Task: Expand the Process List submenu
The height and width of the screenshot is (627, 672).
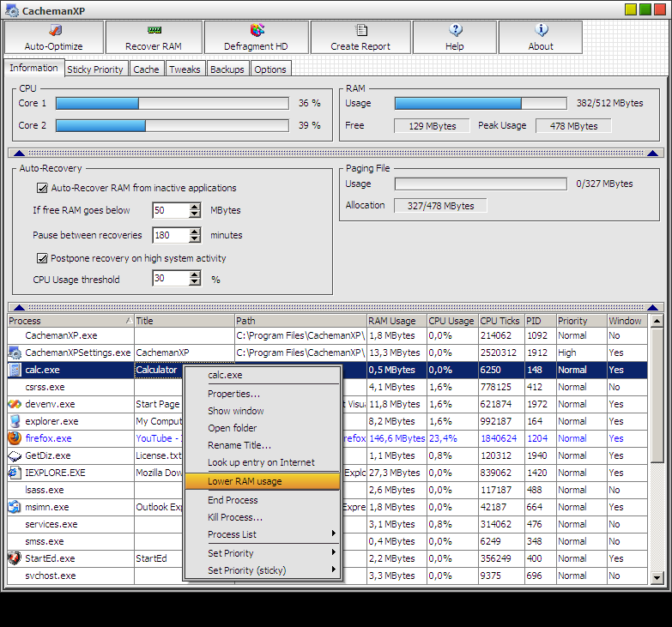Action: click(x=263, y=534)
